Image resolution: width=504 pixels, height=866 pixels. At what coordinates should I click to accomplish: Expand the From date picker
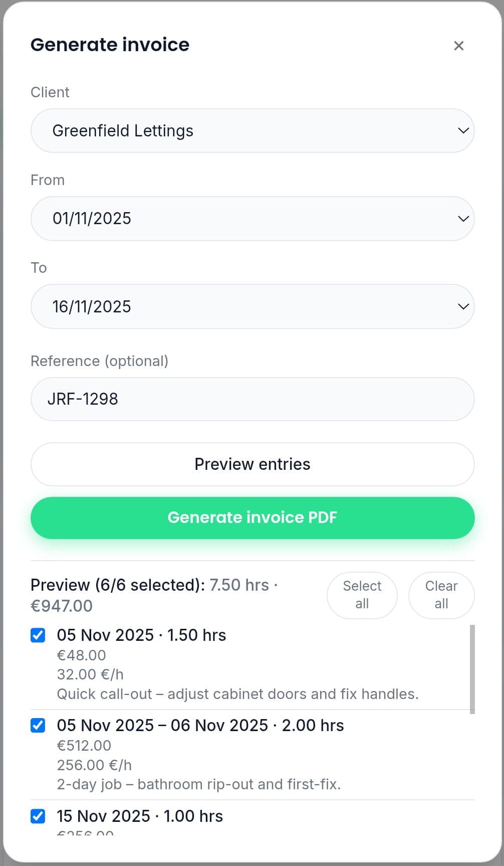[x=462, y=219]
